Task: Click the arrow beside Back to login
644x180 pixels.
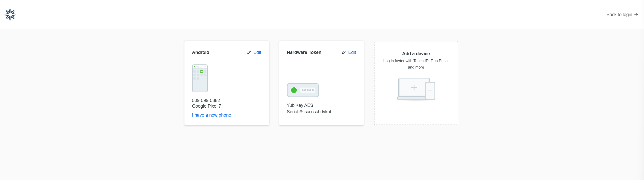Action: pyautogui.click(x=636, y=15)
